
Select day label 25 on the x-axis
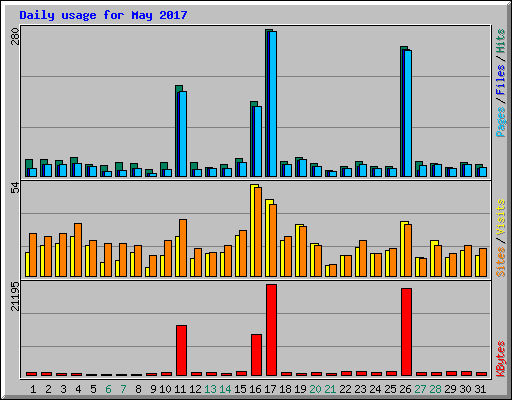(390, 389)
